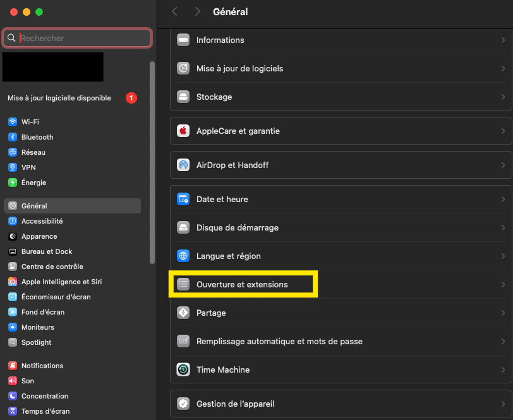Click the Date et heure calendar icon

coord(183,199)
